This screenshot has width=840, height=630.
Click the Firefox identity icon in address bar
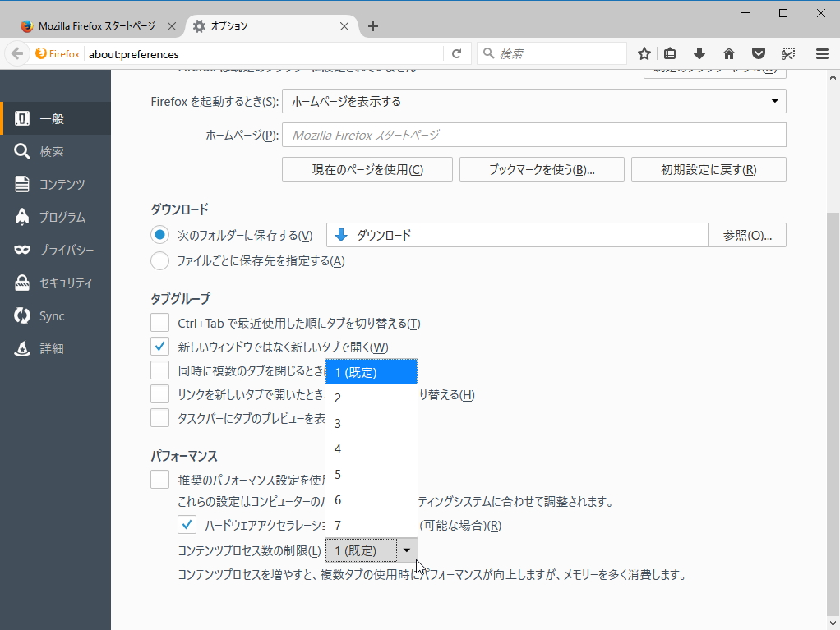click(x=58, y=53)
